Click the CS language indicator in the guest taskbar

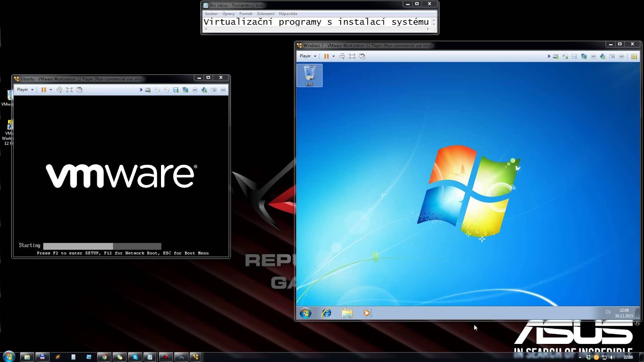(x=608, y=312)
